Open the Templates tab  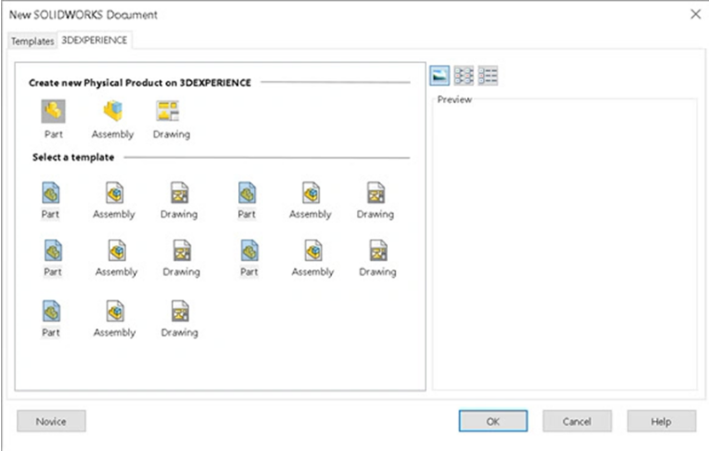click(x=33, y=41)
